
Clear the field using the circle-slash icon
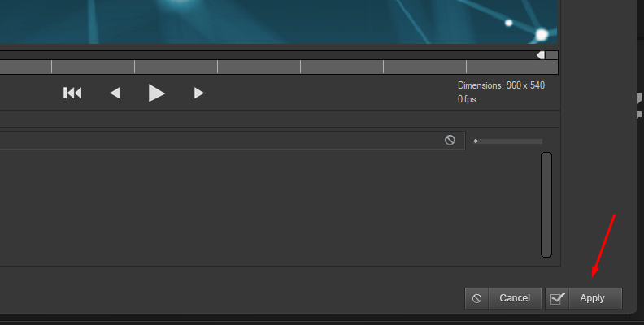(x=450, y=141)
